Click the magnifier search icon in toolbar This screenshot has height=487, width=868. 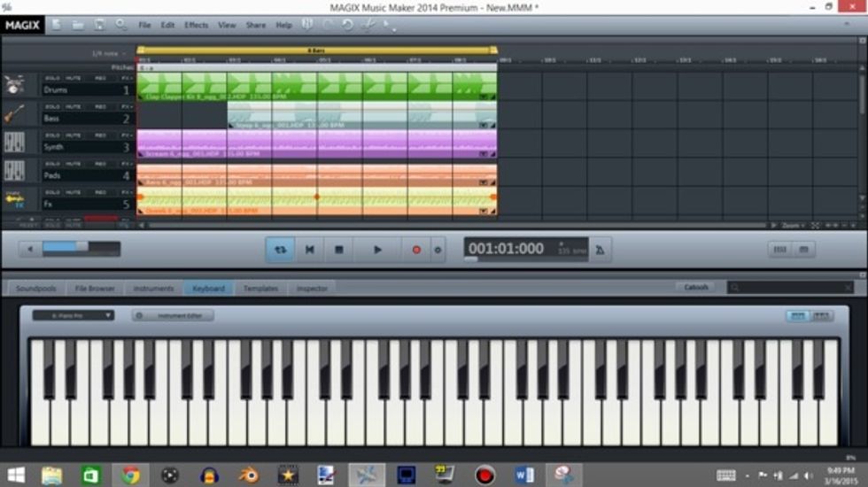(120, 25)
